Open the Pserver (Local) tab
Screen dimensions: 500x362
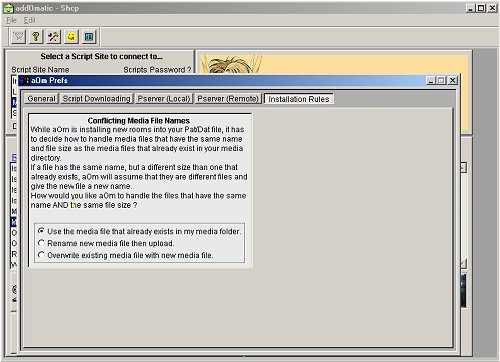tap(164, 99)
